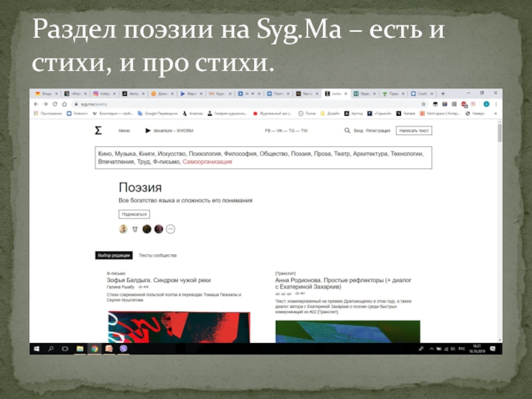The height and width of the screenshot is (399, 532).
Task: Click the first subscriber avatar under Подписаться
Action: [123, 229]
